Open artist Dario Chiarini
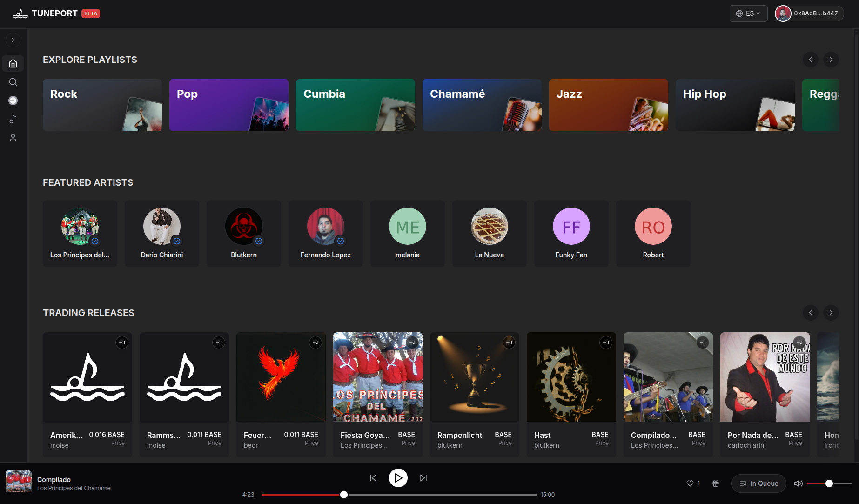This screenshot has width=859, height=504. pos(162,234)
